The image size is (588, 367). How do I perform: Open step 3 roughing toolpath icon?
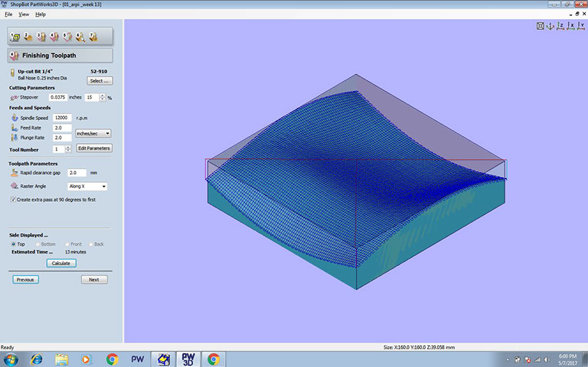coord(41,37)
